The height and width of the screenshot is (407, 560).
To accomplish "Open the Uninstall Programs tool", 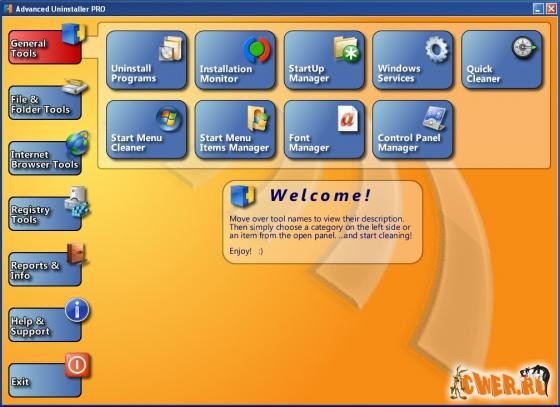I will [146, 60].
